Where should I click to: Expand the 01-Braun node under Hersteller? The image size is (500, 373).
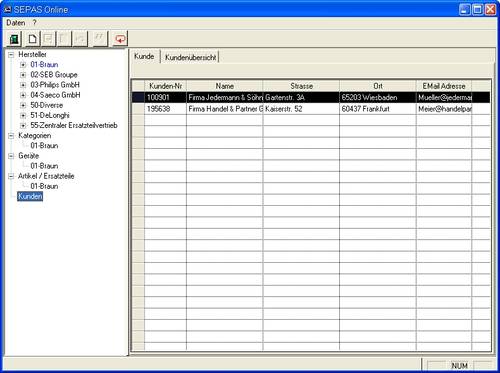coord(23,65)
